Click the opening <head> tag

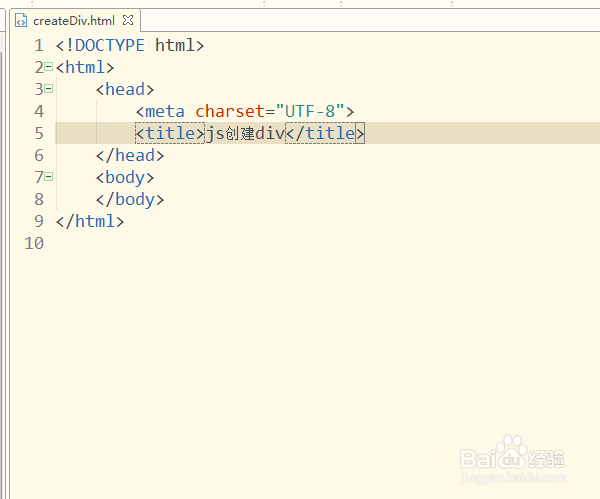[125, 90]
